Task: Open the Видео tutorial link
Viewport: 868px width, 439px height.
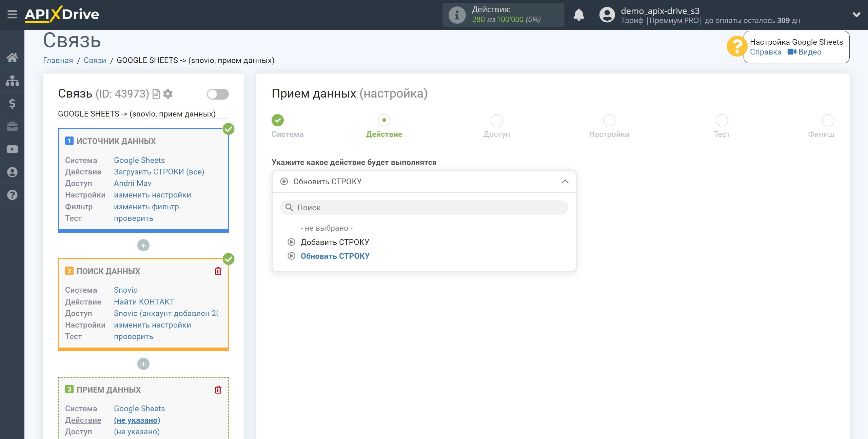Action: [x=804, y=52]
